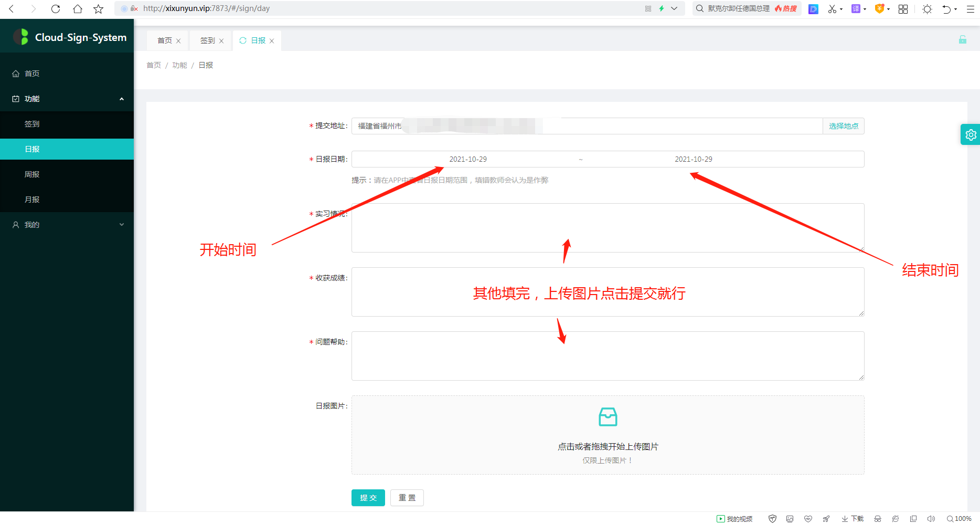Image resolution: width=980 pixels, height=524 pixels.
Task: Open shield extension dropdown arrow
Action: tap(888, 9)
